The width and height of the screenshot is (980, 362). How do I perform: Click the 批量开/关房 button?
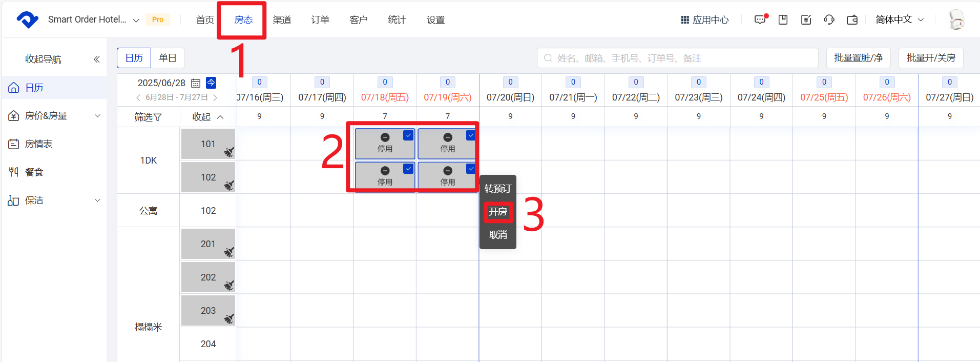(x=931, y=58)
